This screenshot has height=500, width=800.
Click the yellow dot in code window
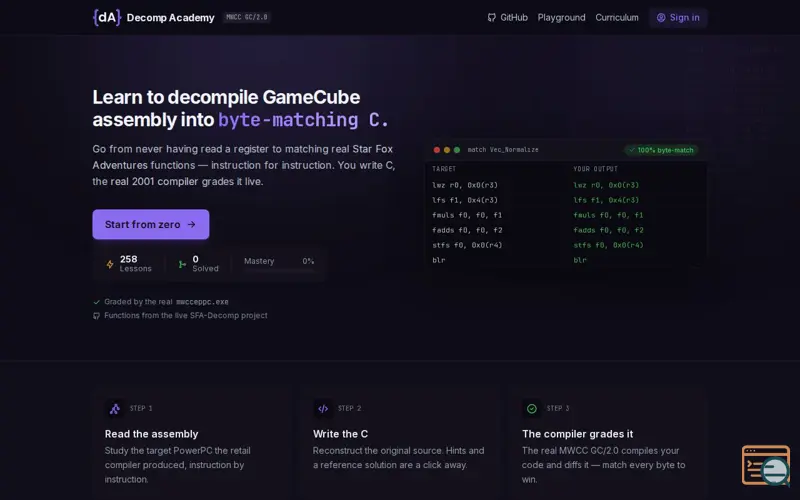point(447,150)
